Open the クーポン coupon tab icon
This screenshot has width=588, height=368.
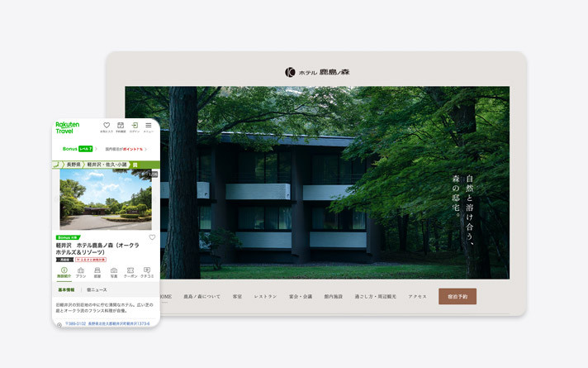point(130,272)
